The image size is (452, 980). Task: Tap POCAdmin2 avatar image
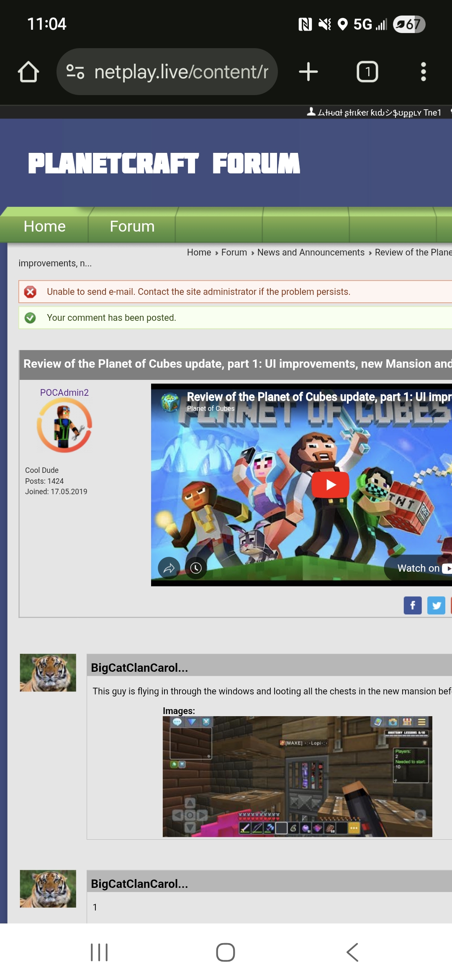click(64, 425)
